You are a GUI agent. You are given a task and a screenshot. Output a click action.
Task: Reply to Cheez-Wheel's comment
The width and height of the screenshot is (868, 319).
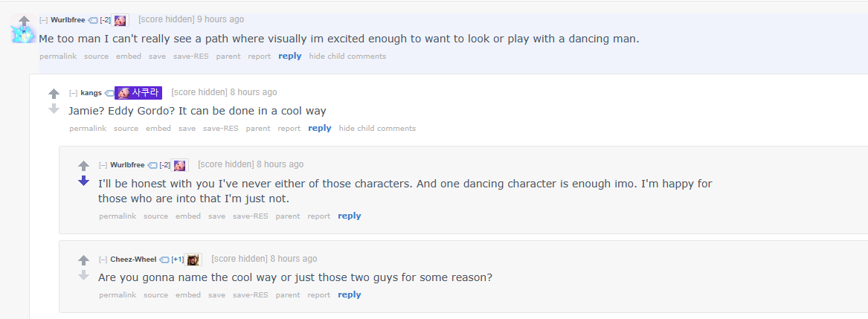point(350,294)
